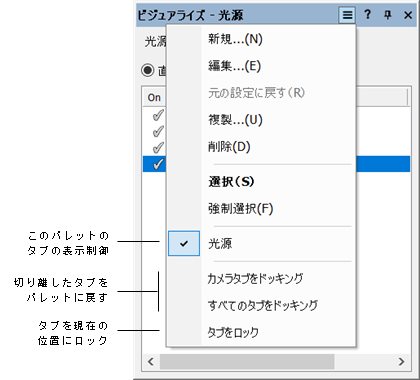Viewport: 420px width, 380px height.
Task: Close the ビジュアライズ palette
Action: coord(408,15)
